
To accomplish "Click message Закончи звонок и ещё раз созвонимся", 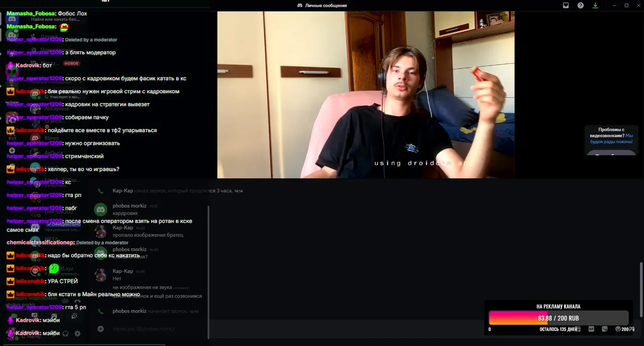I will coord(157,296).
